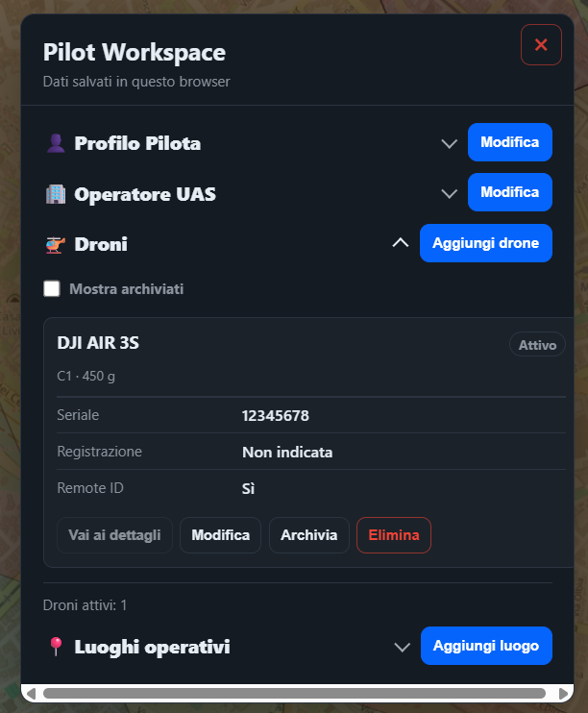Click Modifica button for Profilo Pilota
This screenshot has width=588, height=713.
pos(510,142)
